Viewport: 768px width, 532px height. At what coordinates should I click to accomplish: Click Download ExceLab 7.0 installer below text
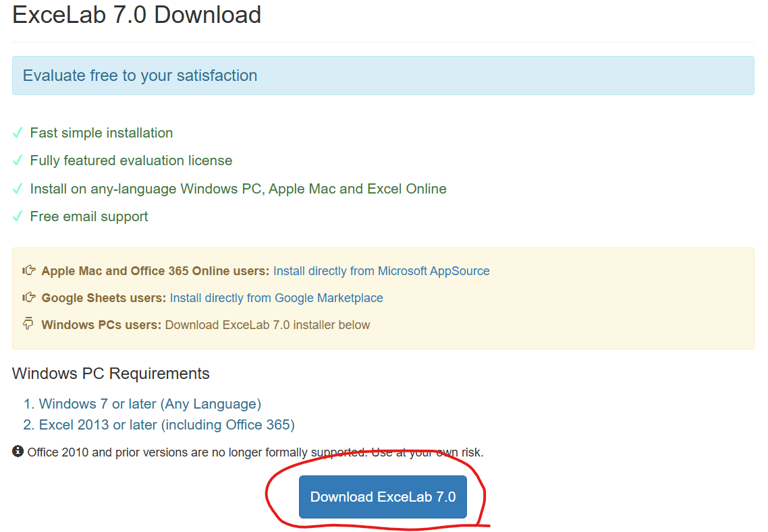click(x=267, y=325)
